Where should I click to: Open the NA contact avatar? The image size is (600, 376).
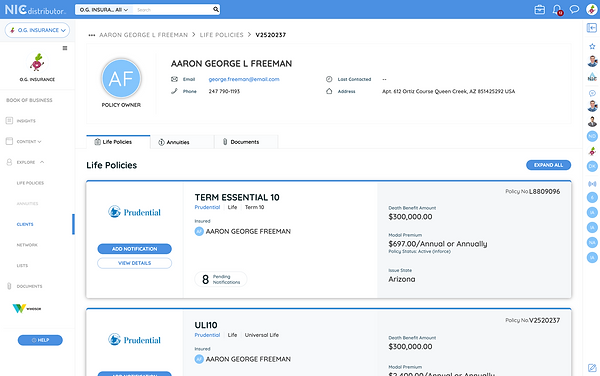pos(592,242)
